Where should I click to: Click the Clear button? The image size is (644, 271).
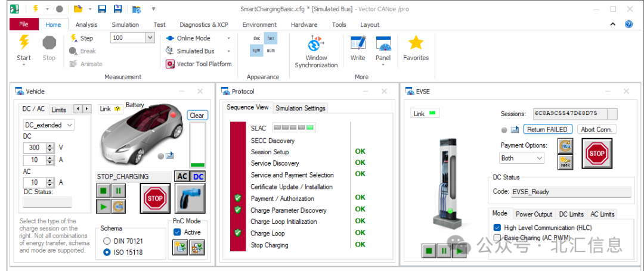click(197, 115)
